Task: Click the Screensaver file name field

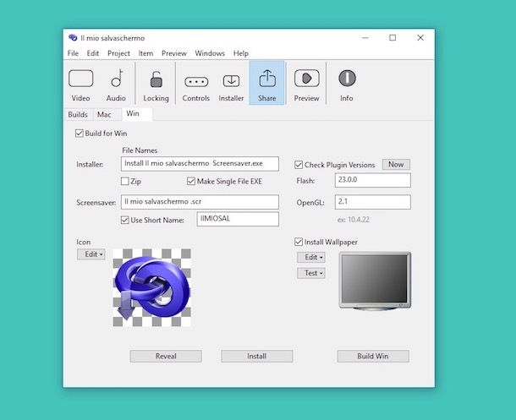Action: point(200,202)
